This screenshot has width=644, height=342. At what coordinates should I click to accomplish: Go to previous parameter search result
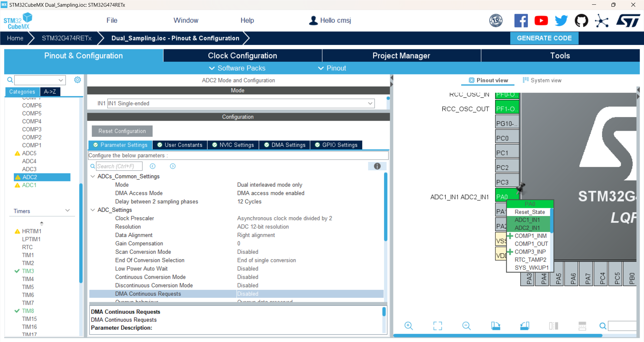[153, 166]
